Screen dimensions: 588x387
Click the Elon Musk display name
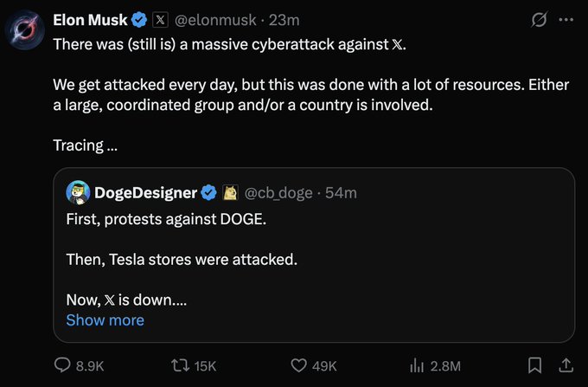click(89, 19)
